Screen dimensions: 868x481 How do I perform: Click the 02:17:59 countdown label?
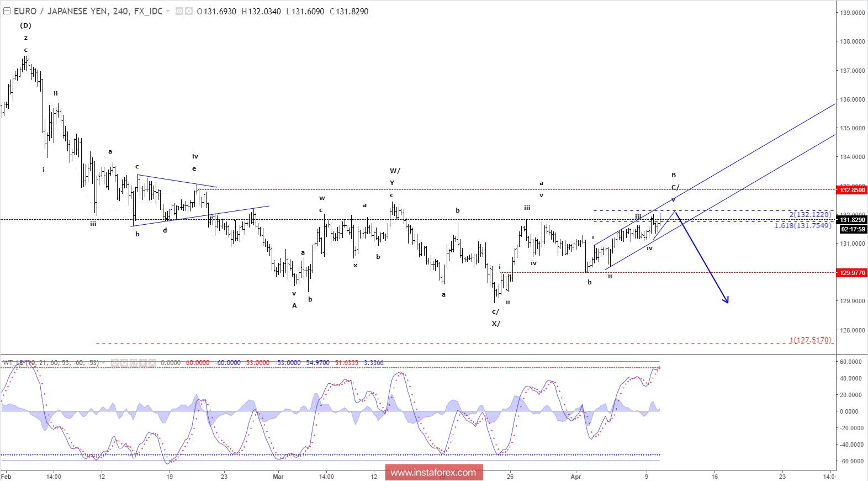coord(853,229)
